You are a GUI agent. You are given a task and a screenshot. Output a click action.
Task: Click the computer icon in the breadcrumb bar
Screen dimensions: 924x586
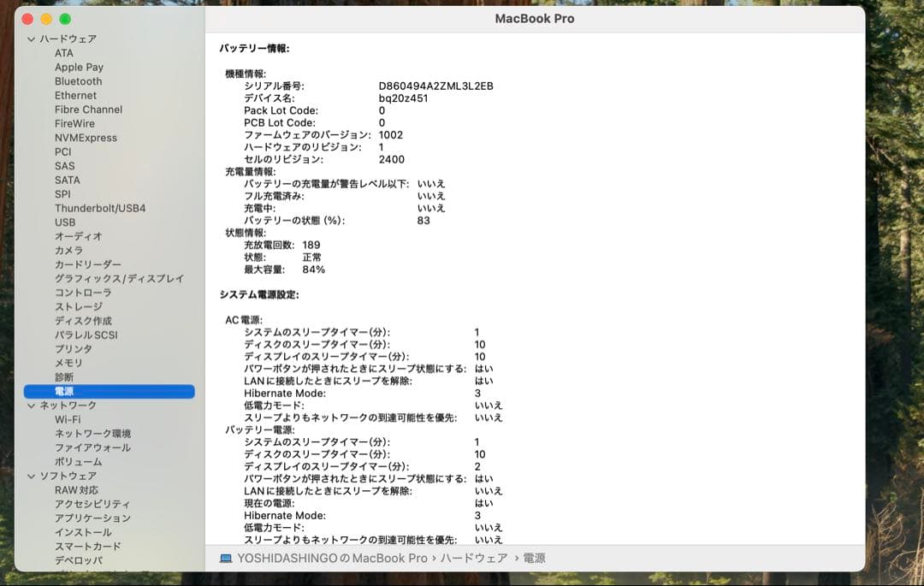click(x=224, y=557)
